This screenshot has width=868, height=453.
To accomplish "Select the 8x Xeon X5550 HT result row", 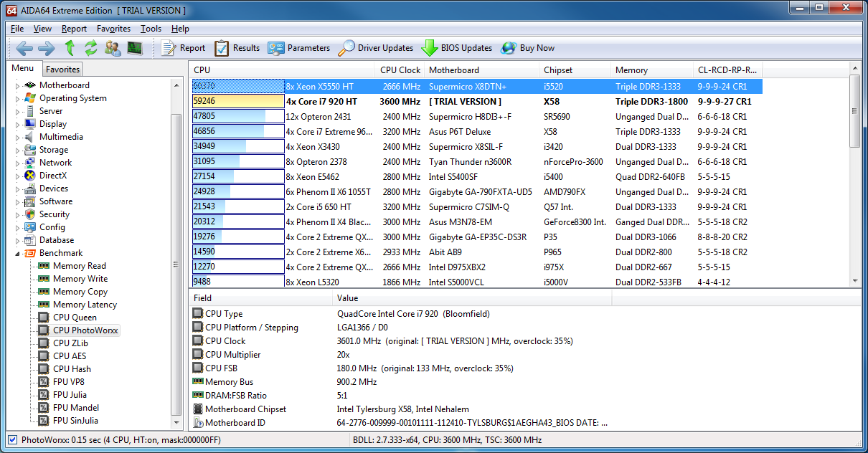I will [x=477, y=86].
